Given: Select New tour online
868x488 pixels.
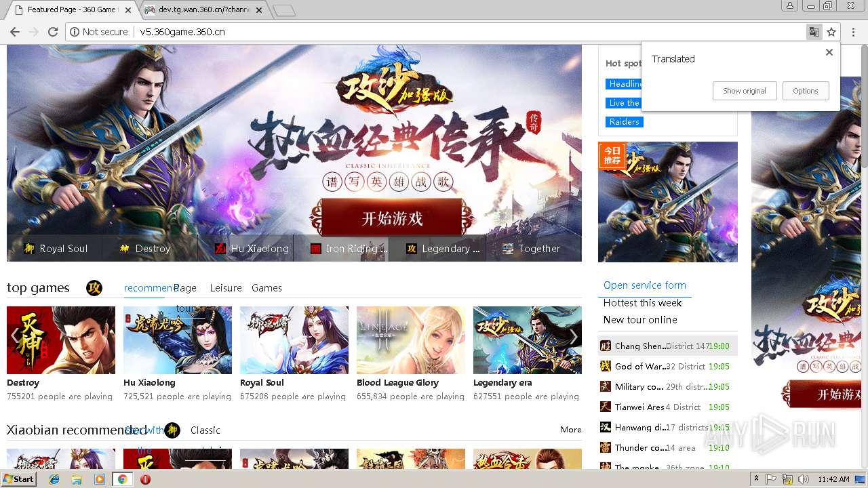Looking at the screenshot, I should [640, 320].
